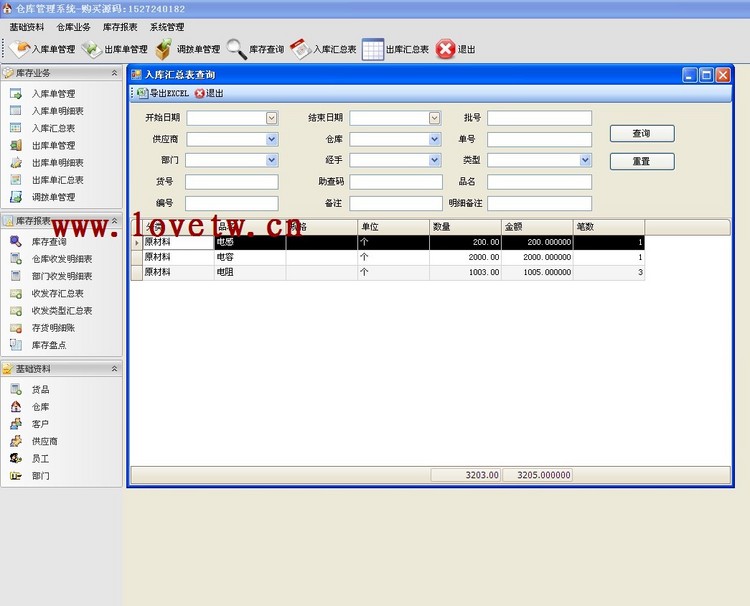The width and height of the screenshot is (750, 606).
Task: Collapse the 基础资料 sidebar panel
Action: (114, 369)
